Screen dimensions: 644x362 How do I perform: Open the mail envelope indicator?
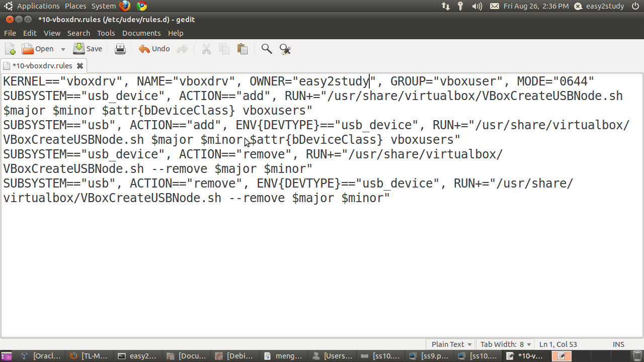495,6
